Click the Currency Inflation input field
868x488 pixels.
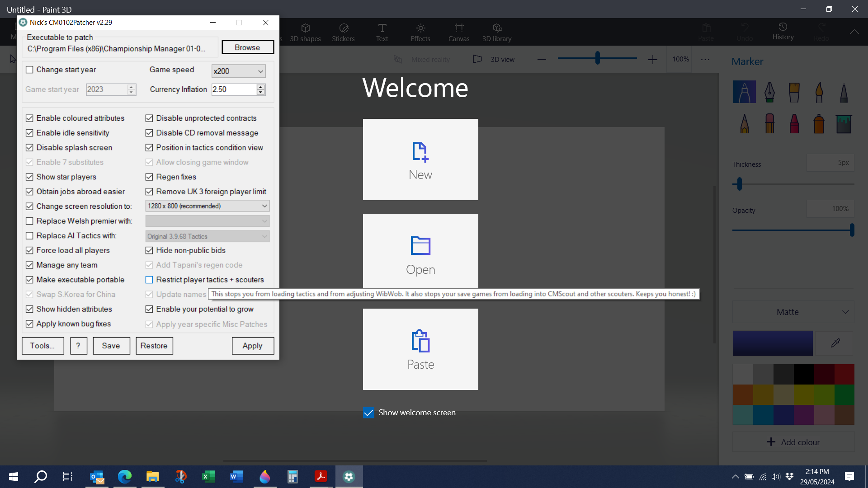(x=233, y=89)
